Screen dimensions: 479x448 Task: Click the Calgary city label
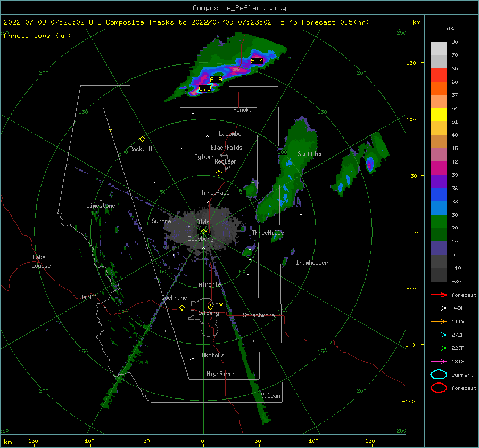(x=208, y=313)
